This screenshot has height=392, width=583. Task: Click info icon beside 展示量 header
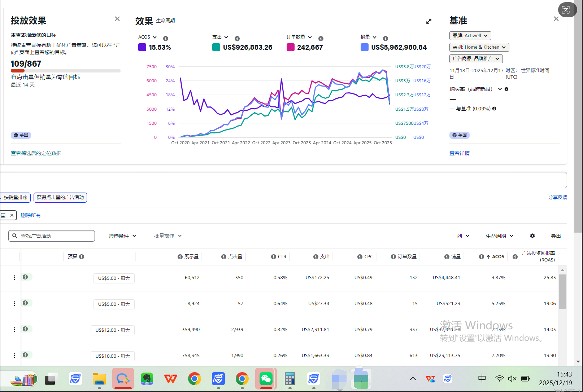tap(180, 257)
